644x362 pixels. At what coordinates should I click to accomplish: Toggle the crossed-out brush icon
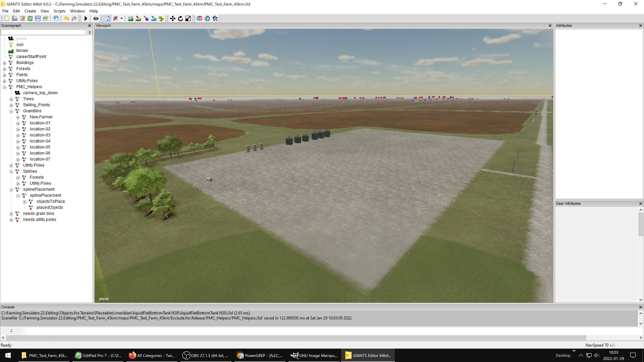[115, 18]
